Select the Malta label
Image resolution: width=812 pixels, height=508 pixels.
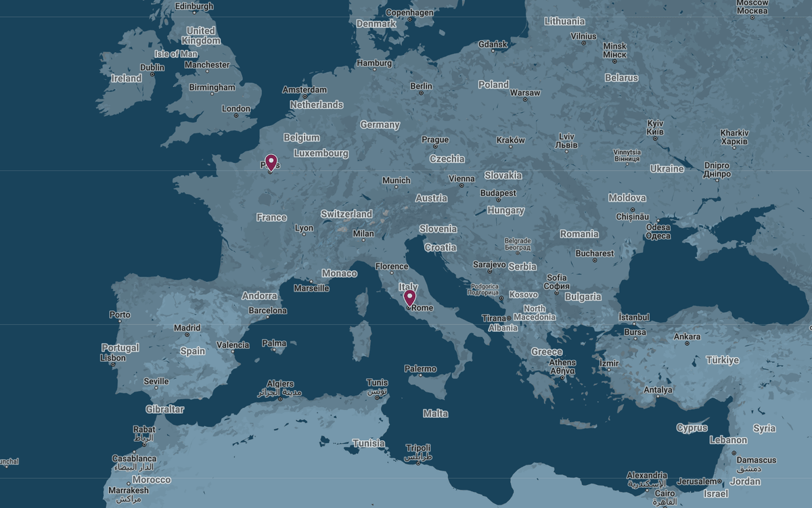point(435,413)
